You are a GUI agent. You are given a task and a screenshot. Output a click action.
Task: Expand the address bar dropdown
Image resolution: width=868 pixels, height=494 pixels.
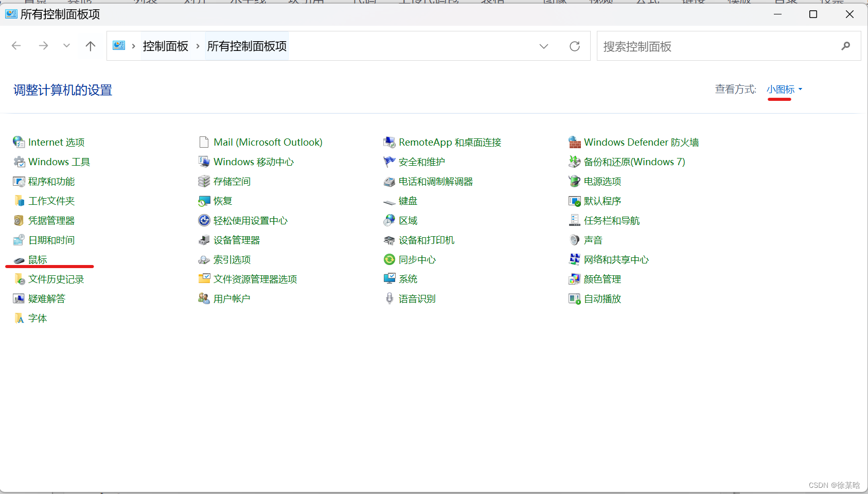pos(544,46)
